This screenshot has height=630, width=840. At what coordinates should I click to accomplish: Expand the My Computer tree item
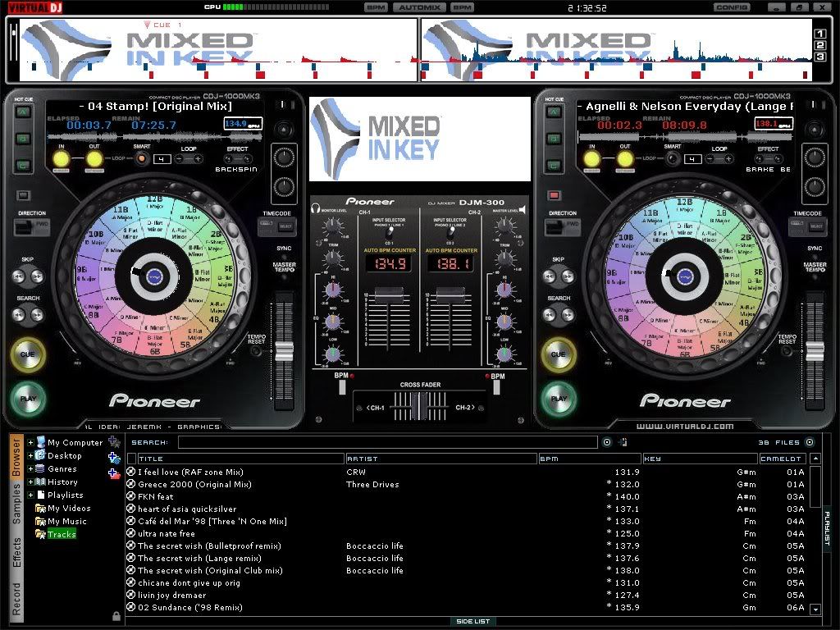click(x=30, y=442)
